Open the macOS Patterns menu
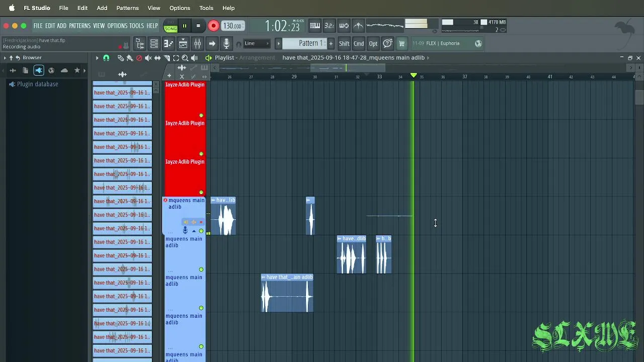644x362 pixels. click(127, 8)
